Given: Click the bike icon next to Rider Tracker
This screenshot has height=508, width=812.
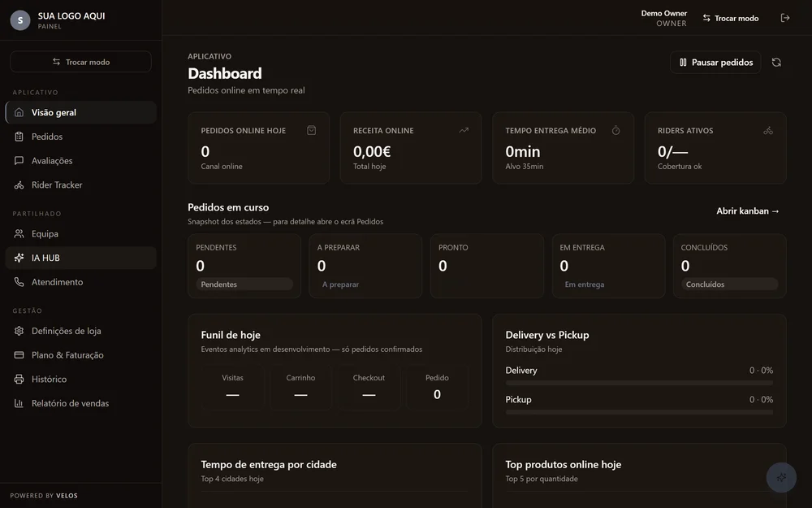Looking at the screenshot, I should click(x=19, y=185).
